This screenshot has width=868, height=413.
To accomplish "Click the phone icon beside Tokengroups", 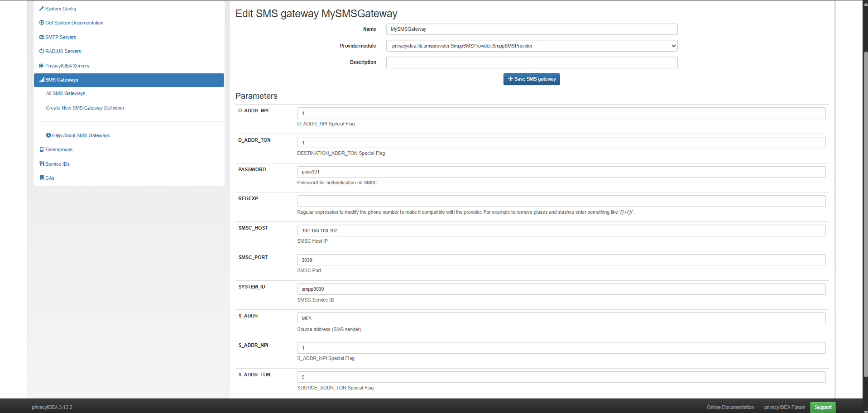I will pyautogui.click(x=42, y=149).
